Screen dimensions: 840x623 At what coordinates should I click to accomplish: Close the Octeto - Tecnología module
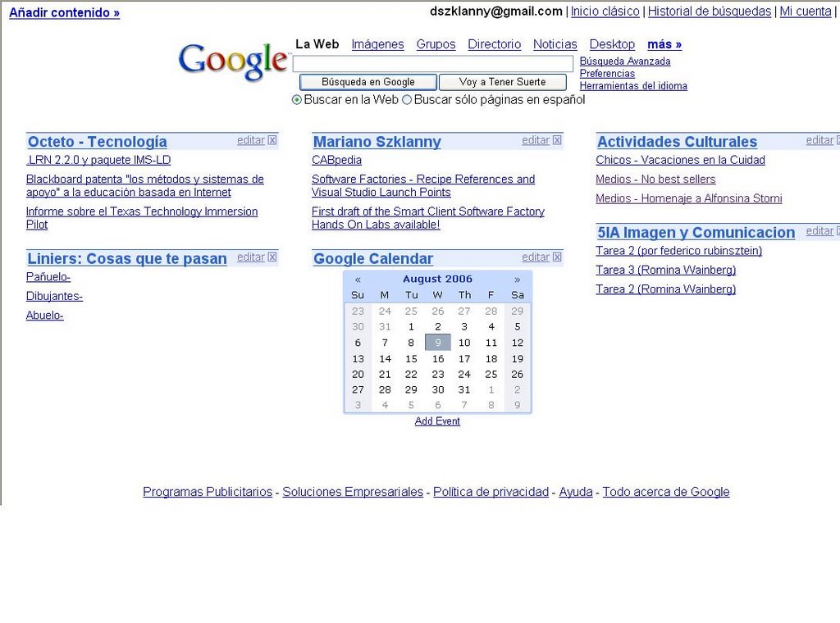[272, 140]
